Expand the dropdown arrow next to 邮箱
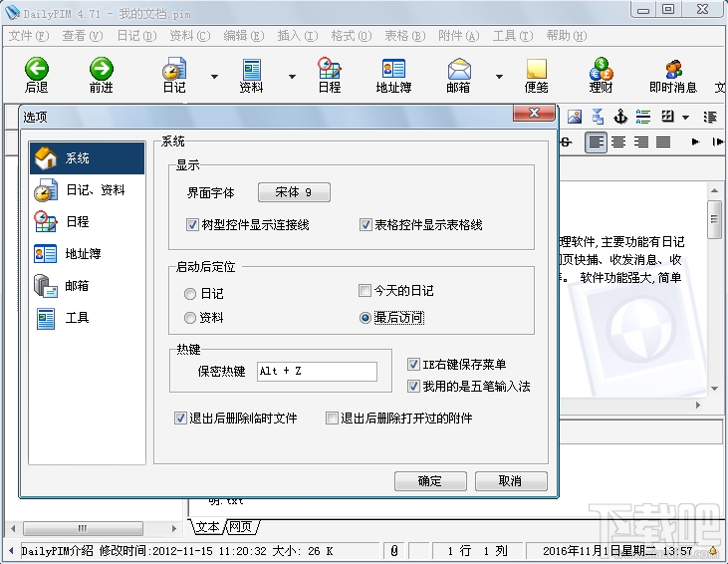The height and width of the screenshot is (564, 728). (499, 77)
